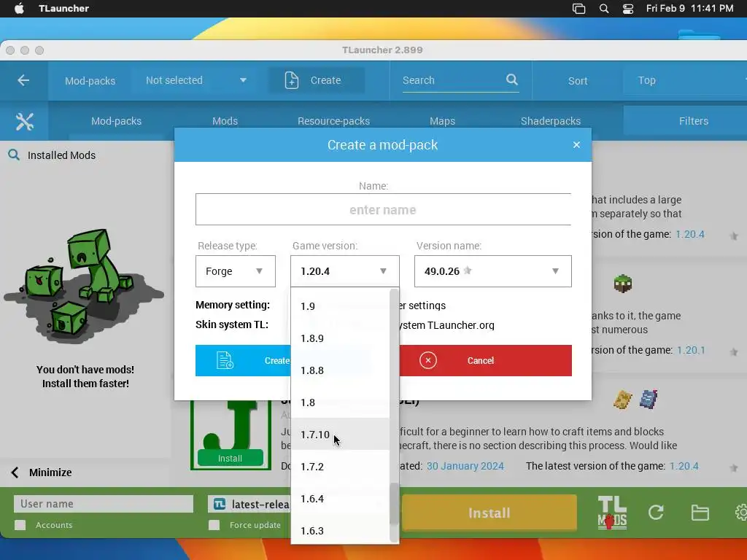The height and width of the screenshot is (560, 747).
Task: Click the magnifier icon in Search field
Action: [x=511, y=79]
